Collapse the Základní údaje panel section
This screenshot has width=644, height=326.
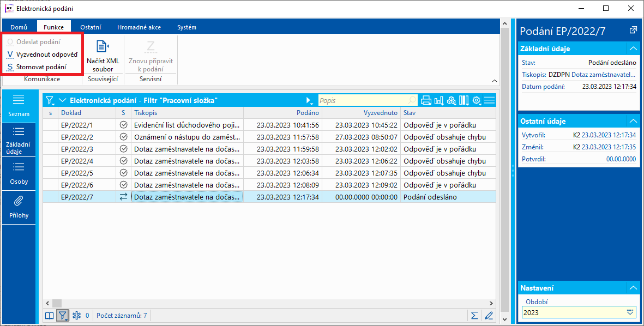[x=633, y=49]
